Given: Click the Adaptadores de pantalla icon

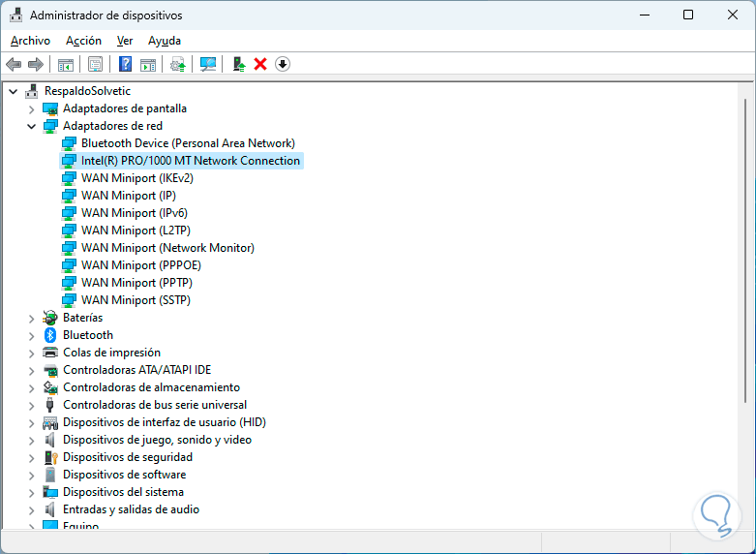Looking at the screenshot, I should (x=50, y=108).
